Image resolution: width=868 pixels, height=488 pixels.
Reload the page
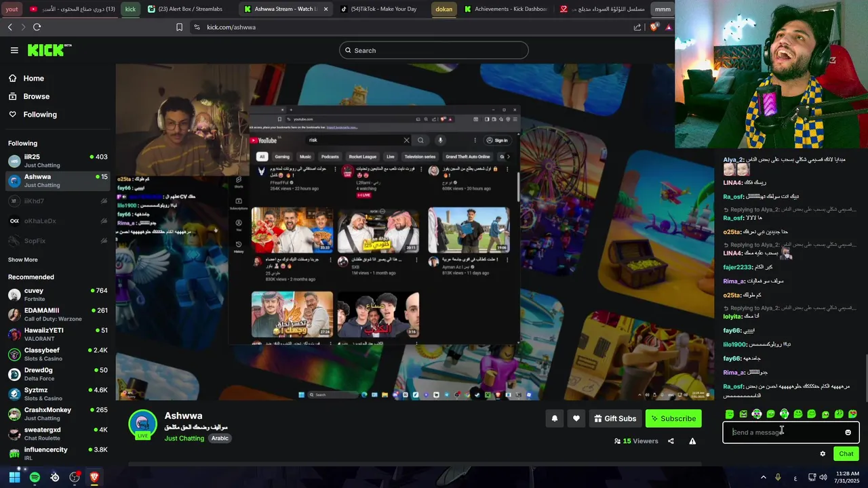[x=37, y=27]
